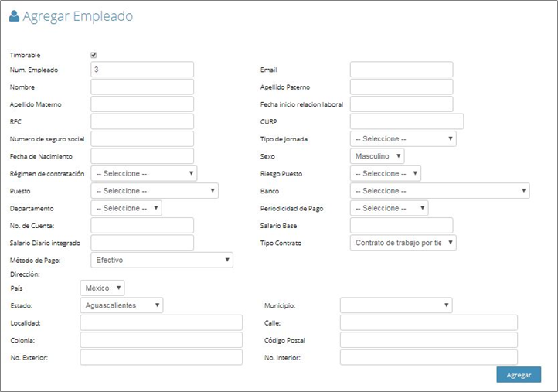Expand the Banco dropdown list
The image size is (558, 392).
tap(440, 191)
